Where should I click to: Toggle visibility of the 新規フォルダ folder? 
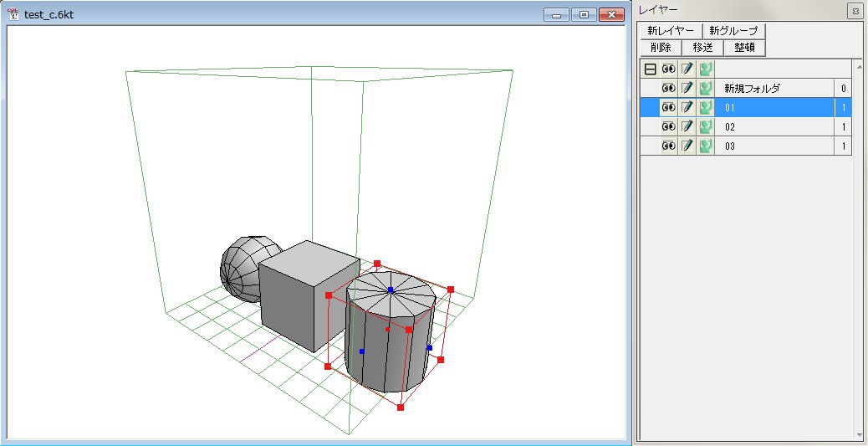pos(669,89)
